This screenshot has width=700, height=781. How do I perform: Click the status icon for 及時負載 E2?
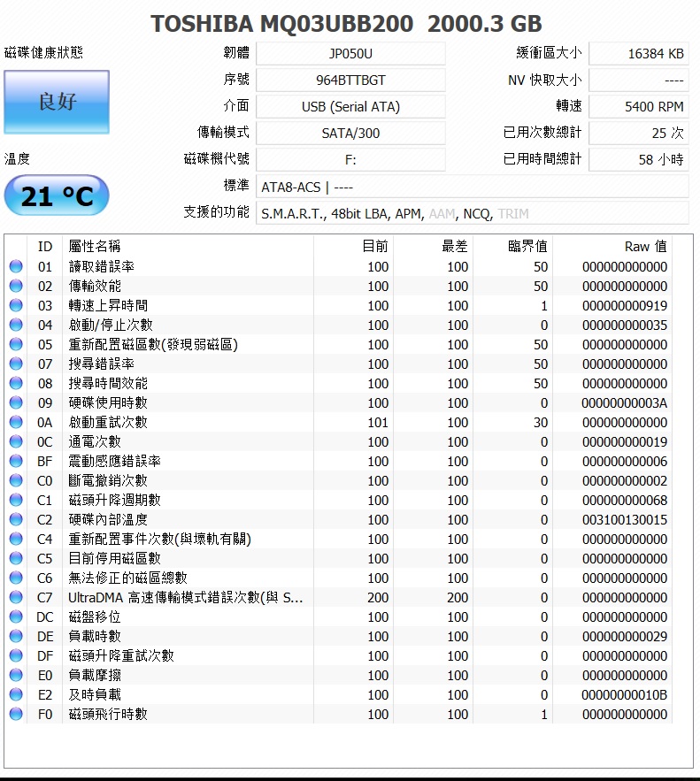click(x=16, y=693)
